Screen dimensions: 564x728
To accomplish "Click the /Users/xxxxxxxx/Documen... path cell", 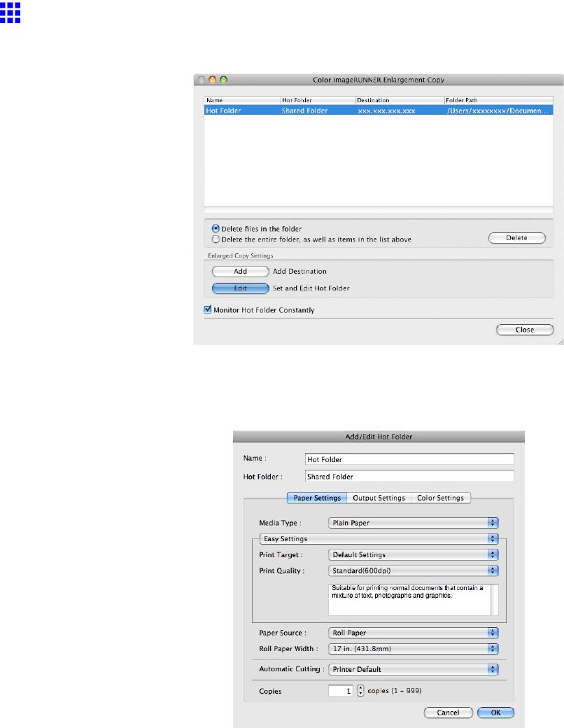I will point(498,111).
